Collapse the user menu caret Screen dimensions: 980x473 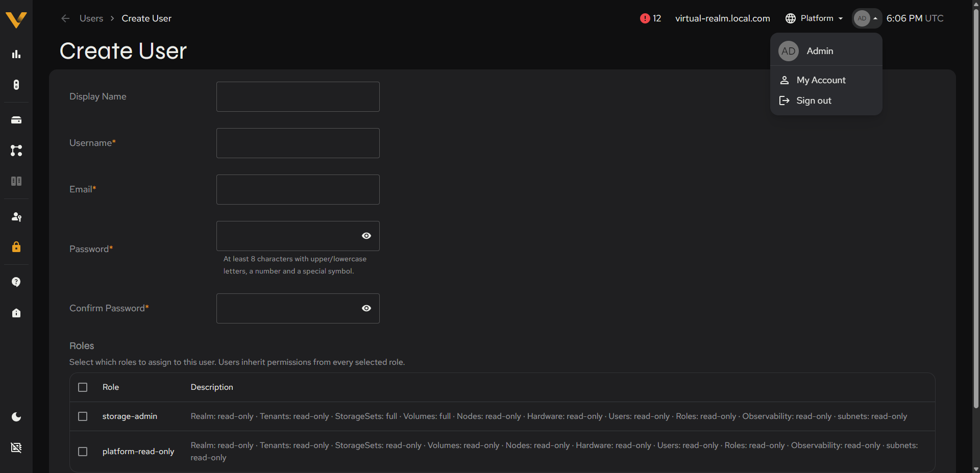tap(875, 18)
